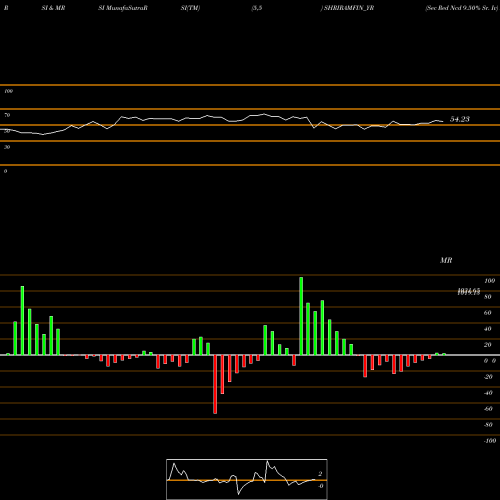The height and width of the screenshot is (500, 500).
Task: Click the deepest red MR histogram bar
Action: (x=215, y=384)
